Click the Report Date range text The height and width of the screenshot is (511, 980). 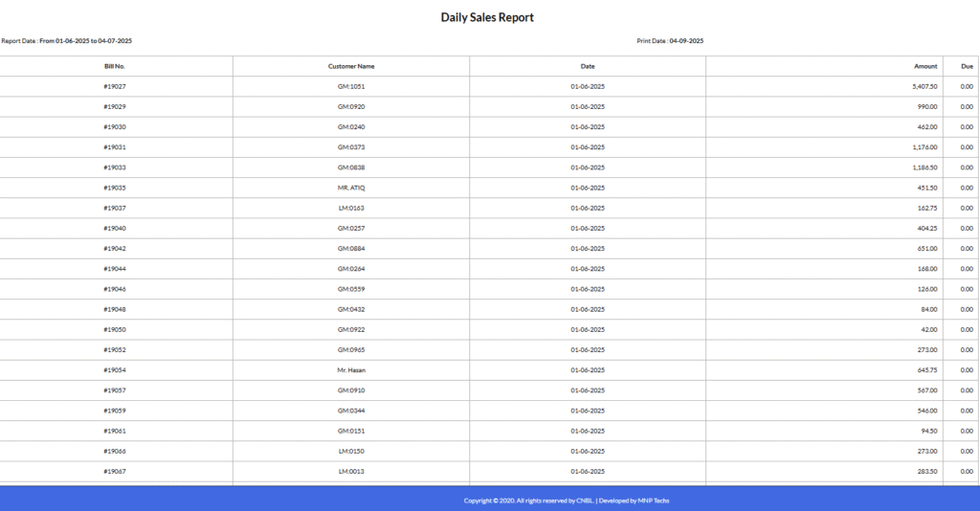click(66, 40)
